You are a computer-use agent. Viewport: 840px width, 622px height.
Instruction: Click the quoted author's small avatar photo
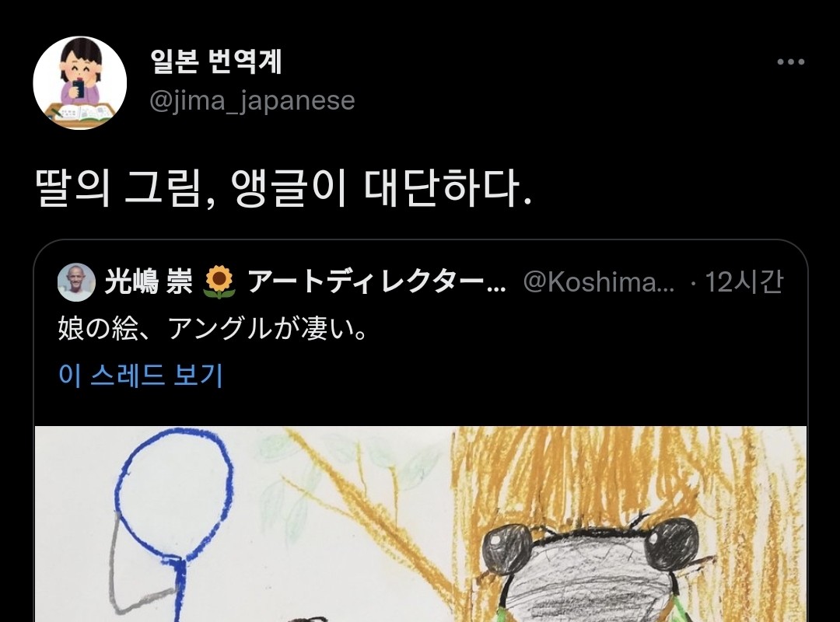76,281
